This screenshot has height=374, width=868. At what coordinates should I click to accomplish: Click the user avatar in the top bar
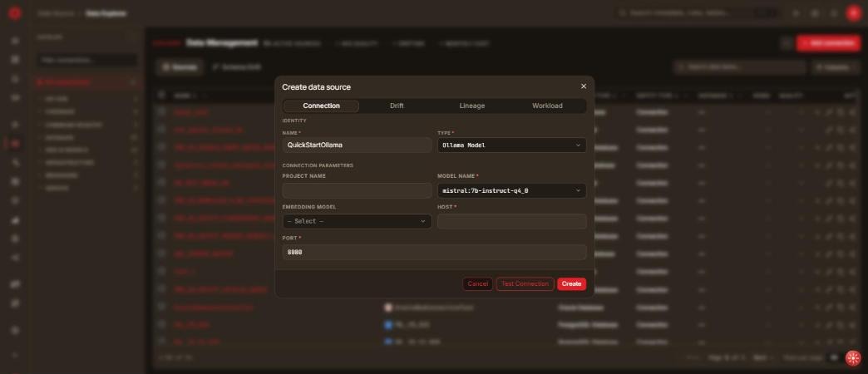click(x=853, y=13)
